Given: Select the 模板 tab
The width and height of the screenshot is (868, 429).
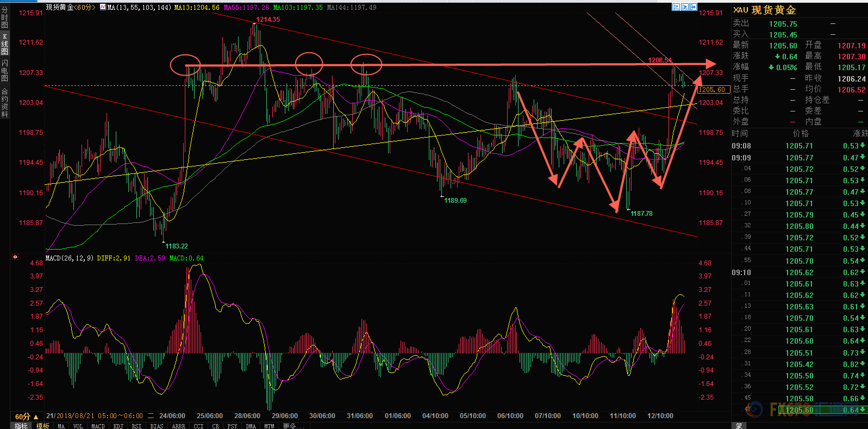Looking at the screenshot, I should click(42, 426).
